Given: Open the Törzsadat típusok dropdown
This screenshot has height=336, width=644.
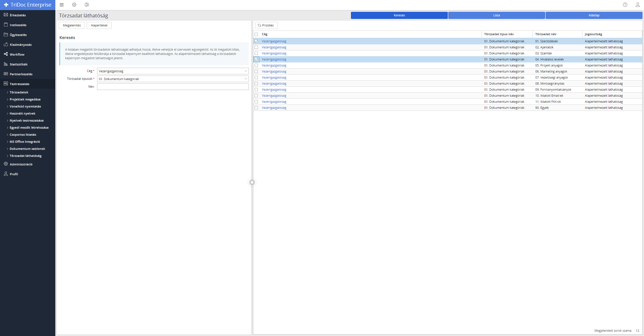Looking at the screenshot, I should click(173, 79).
